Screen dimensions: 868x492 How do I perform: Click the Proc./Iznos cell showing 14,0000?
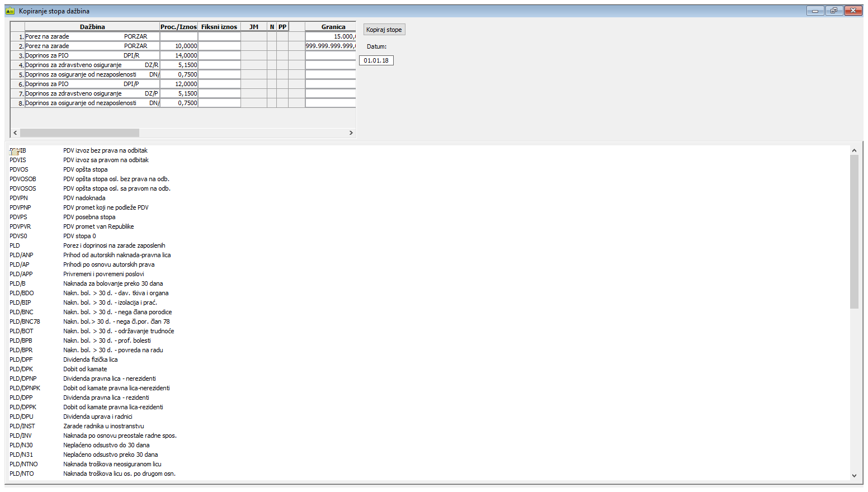pos(179,55)
